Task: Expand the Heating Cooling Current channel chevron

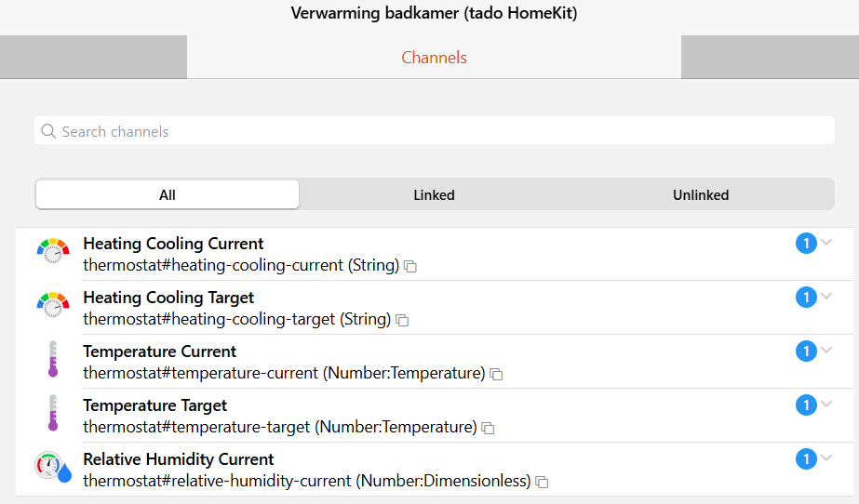Action: click(x=826, y=243)
